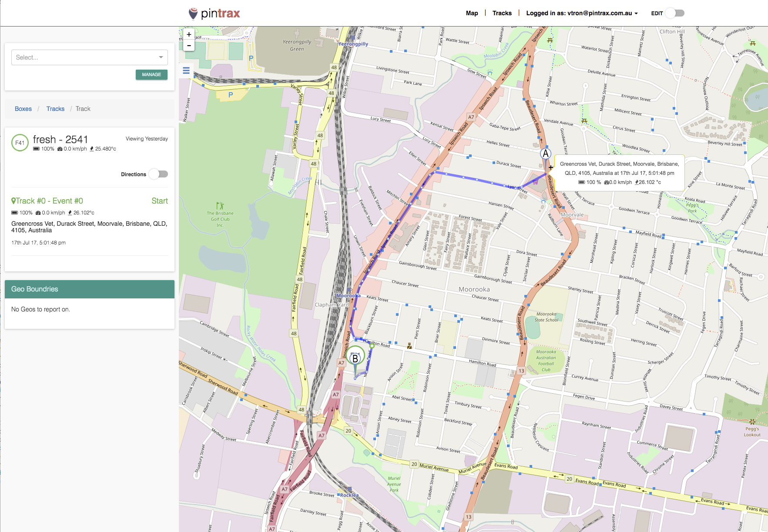Click the Start label

(x=160, y=201)
